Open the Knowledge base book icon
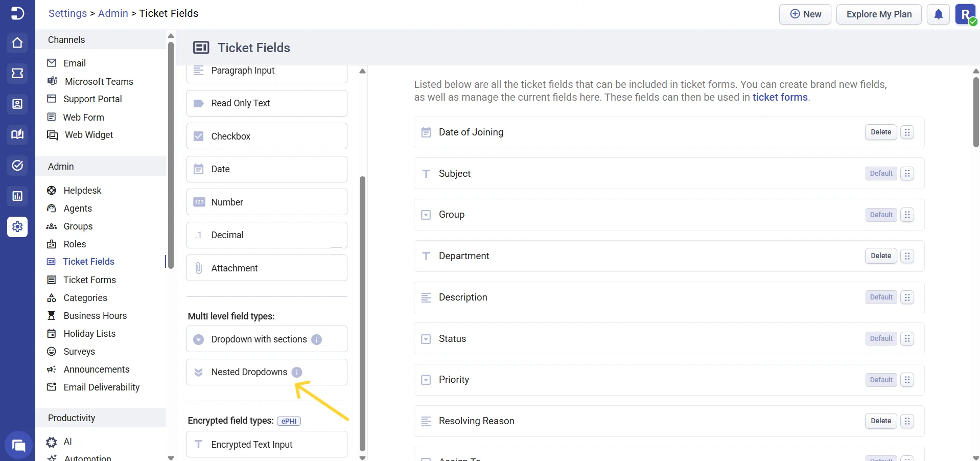980x461 pixels. [x=17, y=134]
